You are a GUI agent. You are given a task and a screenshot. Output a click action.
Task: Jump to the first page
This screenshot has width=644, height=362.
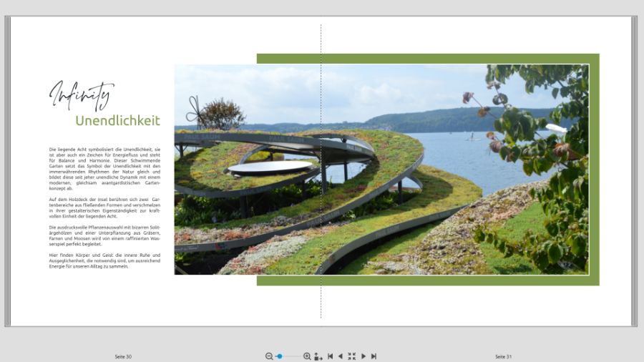coord(330,356)
